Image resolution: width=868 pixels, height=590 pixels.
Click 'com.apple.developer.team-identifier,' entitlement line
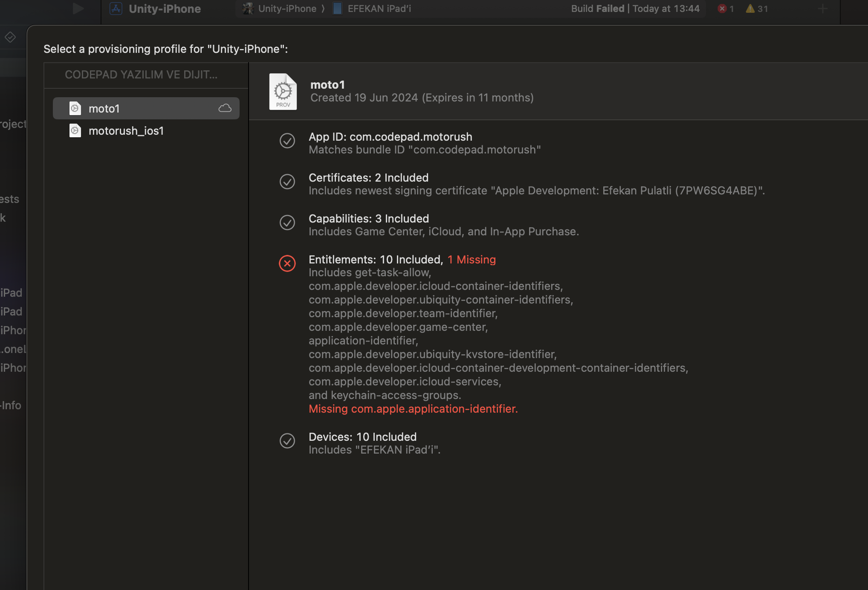[403, 313]
